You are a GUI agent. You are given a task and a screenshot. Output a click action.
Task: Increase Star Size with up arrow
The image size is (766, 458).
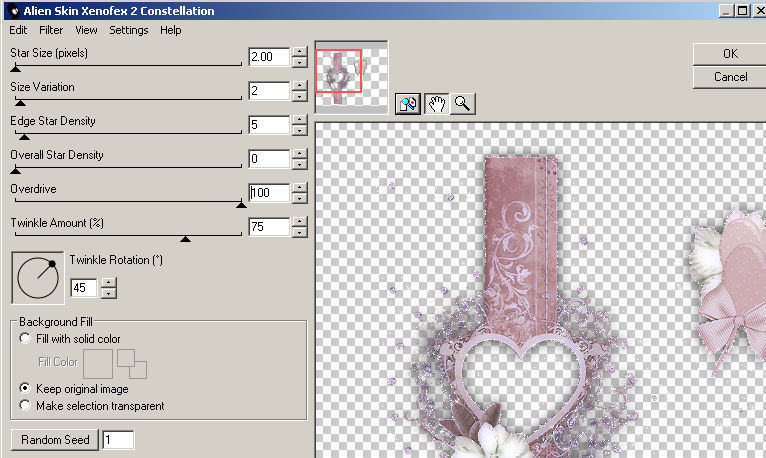tap(299, 51)
